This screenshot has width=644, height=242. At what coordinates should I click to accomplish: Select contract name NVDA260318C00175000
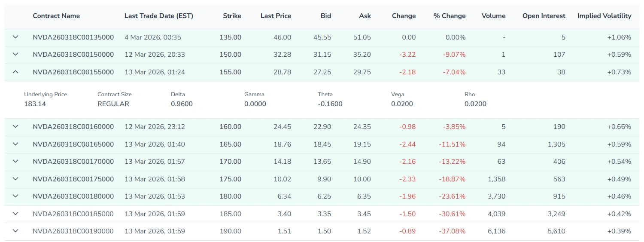[73, 179]
